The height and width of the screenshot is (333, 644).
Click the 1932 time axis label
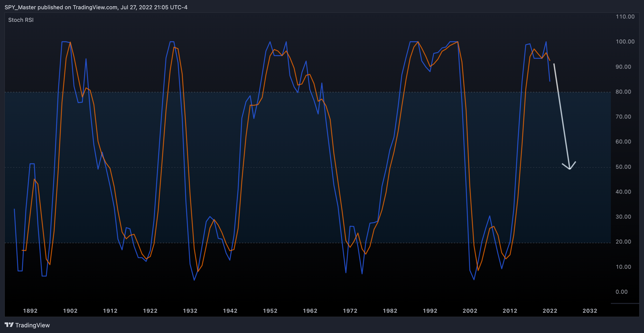click(190, 311)
